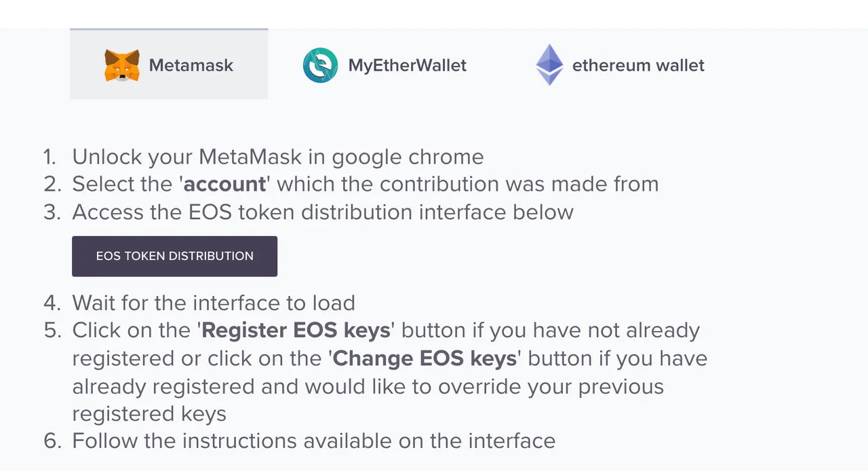The width and height of the screenshot is (868, 471).
Task: Switch to the Metamask tab
Action: pos(169,64)
